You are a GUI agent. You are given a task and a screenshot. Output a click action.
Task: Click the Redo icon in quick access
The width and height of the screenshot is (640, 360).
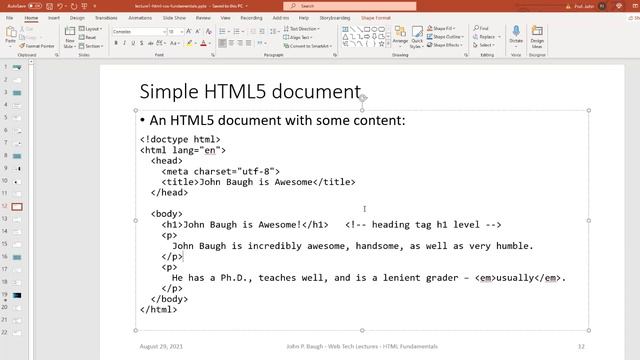74,6
